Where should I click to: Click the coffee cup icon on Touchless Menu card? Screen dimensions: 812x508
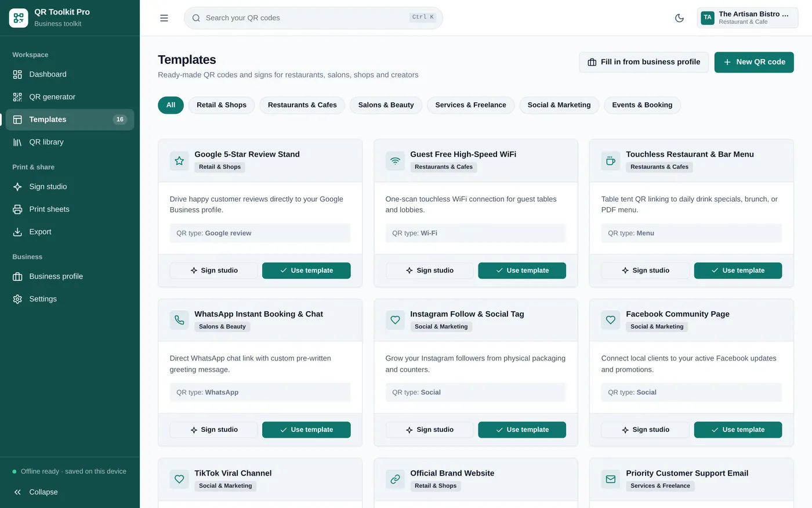[x=611, y=161]
